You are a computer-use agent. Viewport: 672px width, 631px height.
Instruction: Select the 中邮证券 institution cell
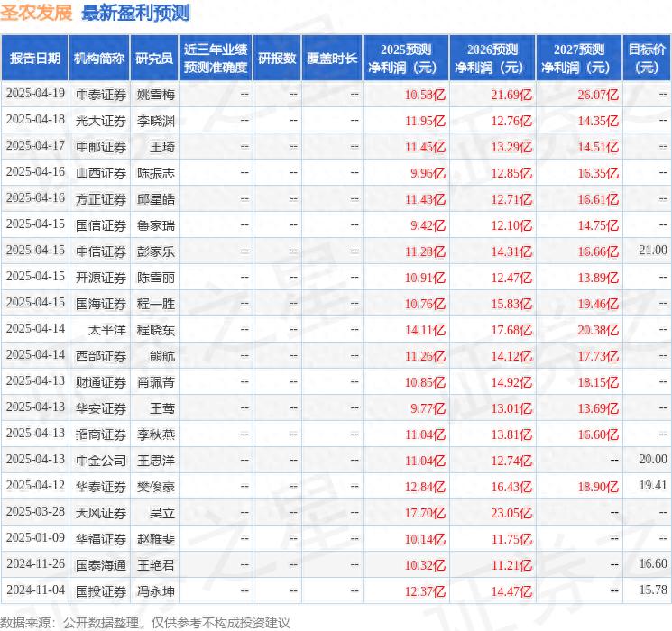click(101, 147)
